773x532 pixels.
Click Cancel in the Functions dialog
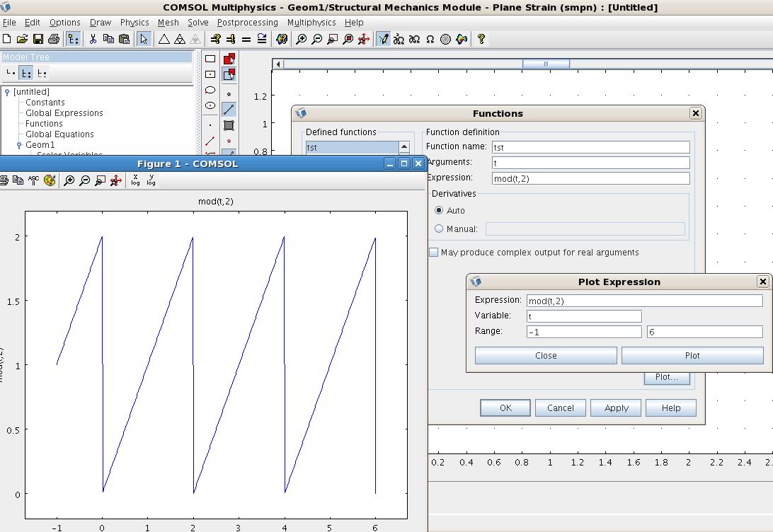[561, 408]
